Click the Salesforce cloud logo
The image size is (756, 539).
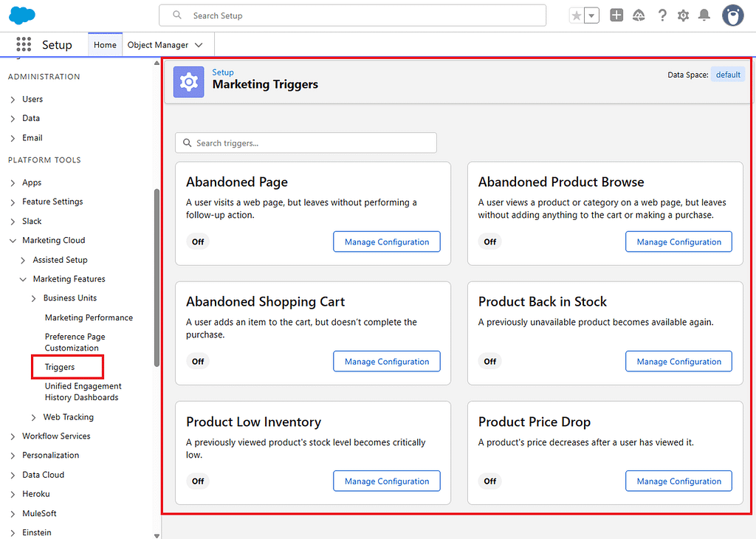(x=22, y=16)
